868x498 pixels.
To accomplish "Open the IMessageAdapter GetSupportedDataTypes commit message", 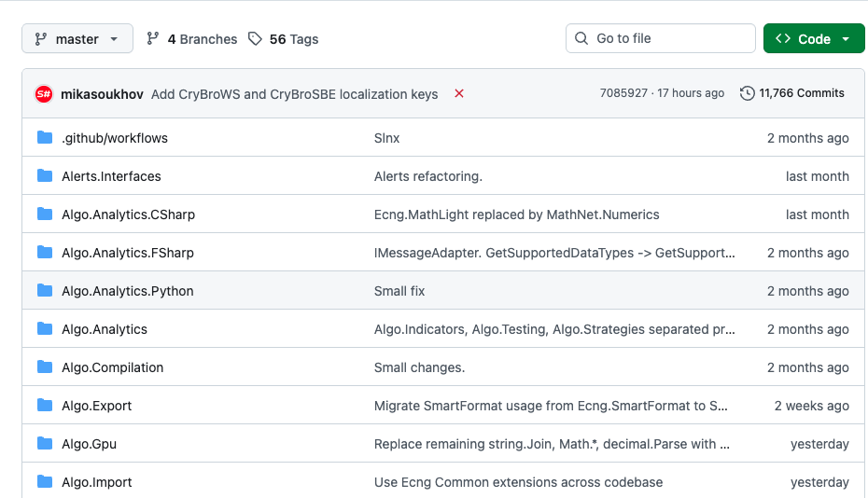I will click(x=554, y=253).
